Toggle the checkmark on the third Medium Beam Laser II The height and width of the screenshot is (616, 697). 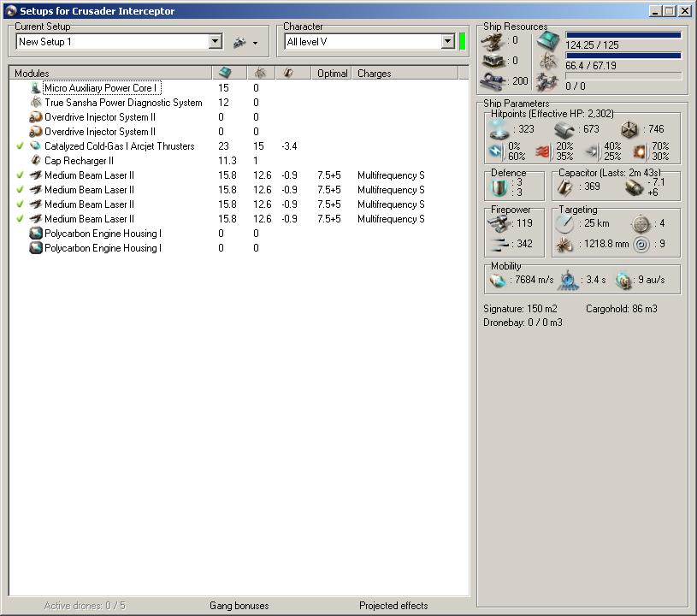point(20,204)
